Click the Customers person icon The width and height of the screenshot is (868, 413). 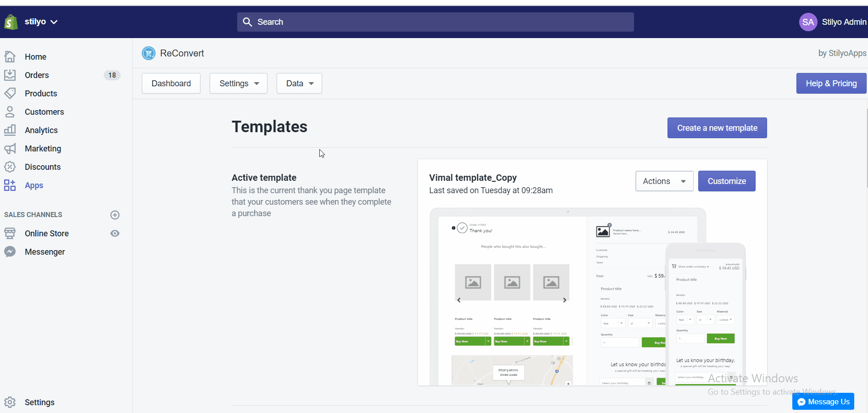tap(10, 112)
